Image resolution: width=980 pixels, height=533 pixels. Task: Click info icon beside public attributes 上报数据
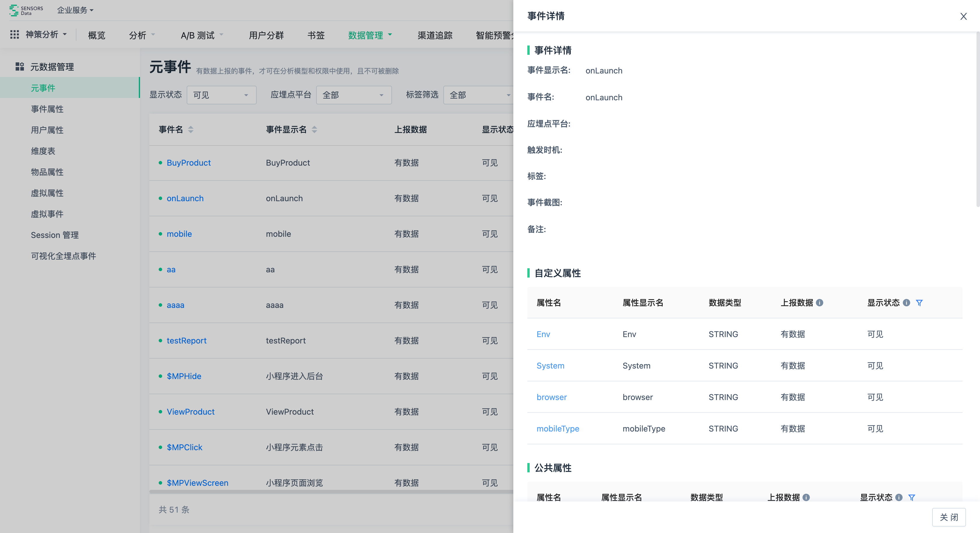806,497
